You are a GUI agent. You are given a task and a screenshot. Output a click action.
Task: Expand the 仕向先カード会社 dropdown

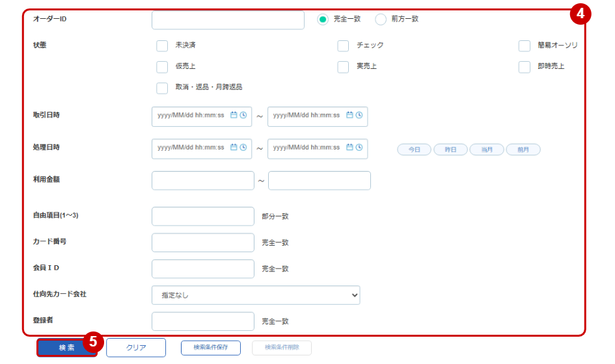click(x=256, y=295)
